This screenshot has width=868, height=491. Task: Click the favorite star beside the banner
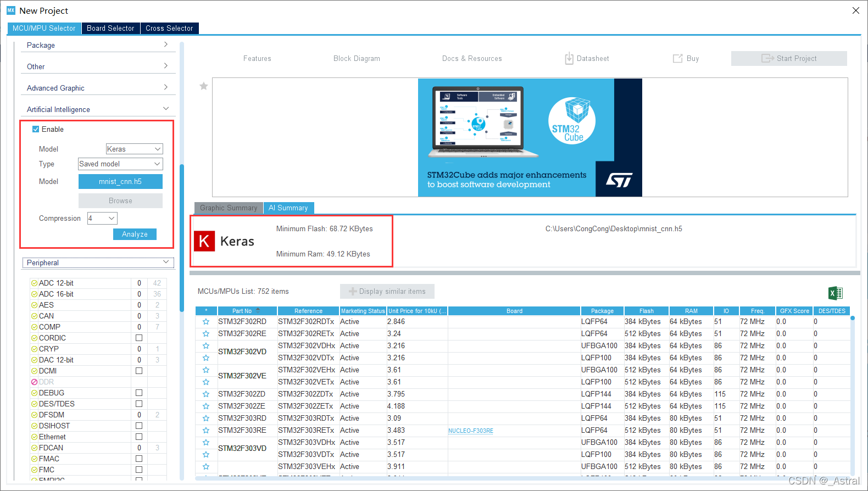tap(204, 86)
